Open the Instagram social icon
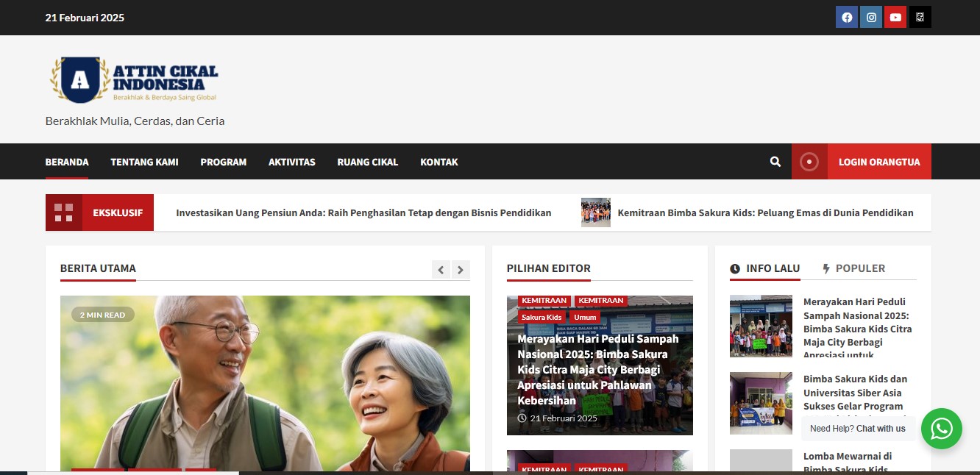 tap(871, 18)
